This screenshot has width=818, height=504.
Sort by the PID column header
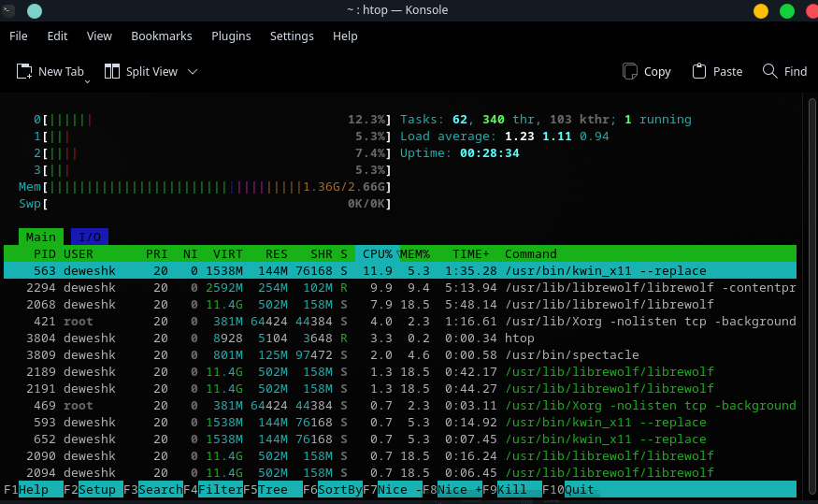[44, 254]
